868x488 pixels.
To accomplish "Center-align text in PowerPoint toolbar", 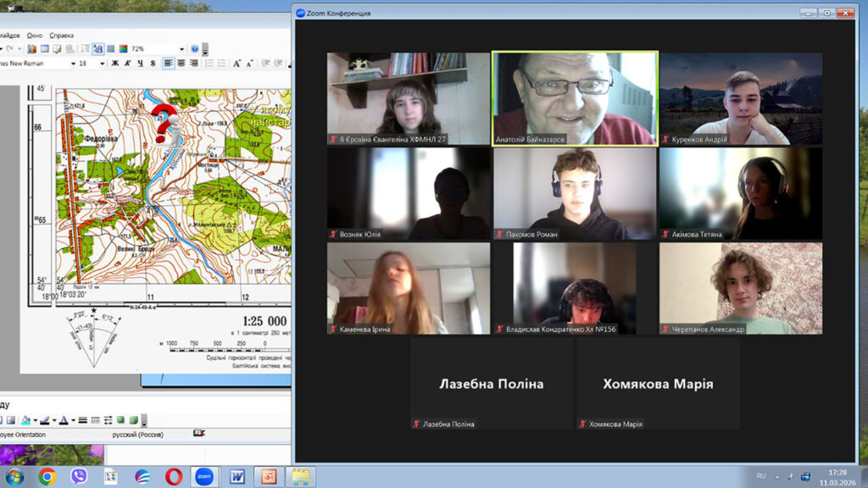I will pos(181,64).
